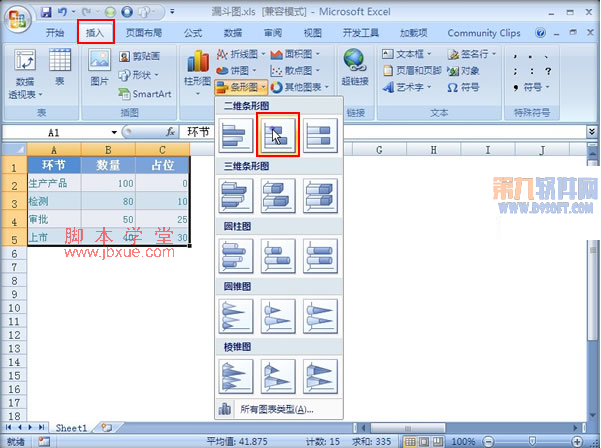Expand the Name Box dropdown arrow

coord(114,133)
